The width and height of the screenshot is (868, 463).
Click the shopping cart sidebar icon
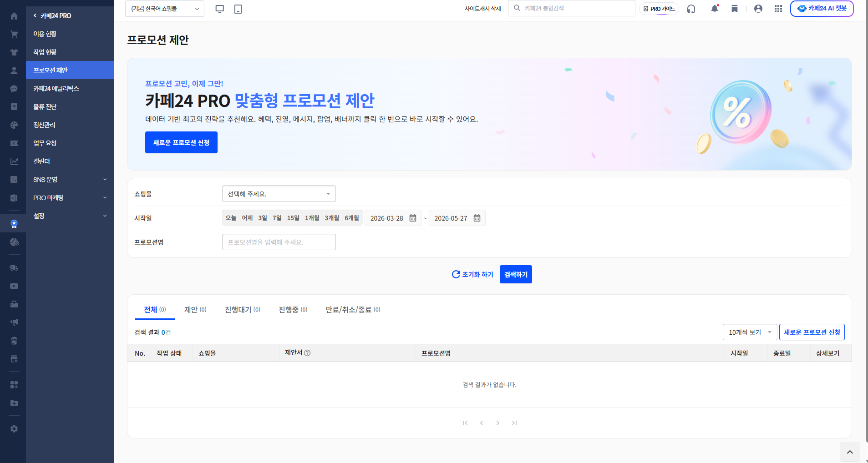[x=14, y=34]
